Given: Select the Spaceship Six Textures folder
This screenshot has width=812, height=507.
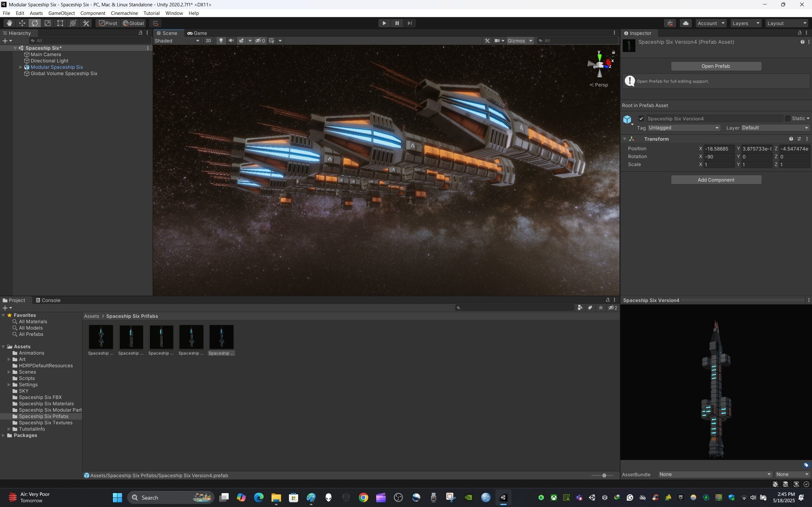Looking at the screenshot, I should [46, 422].
